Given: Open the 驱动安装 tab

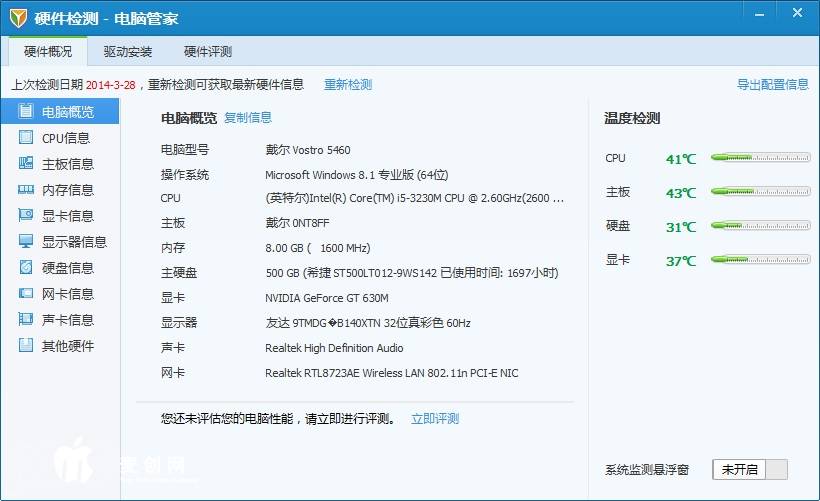Looking at the screenshot, I should pos(128,51).
